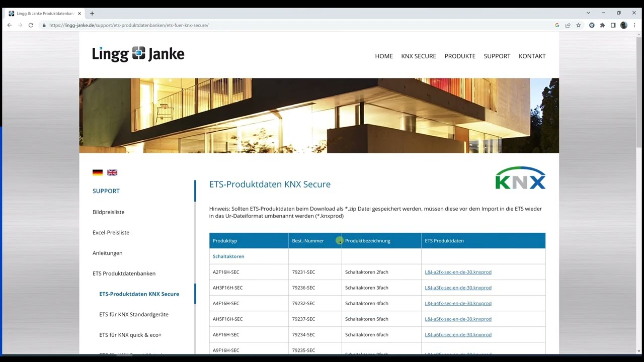Screen dimensions: 644x362
Task: Click Schaltaktoren 2fach description
Action: point(367,272)
